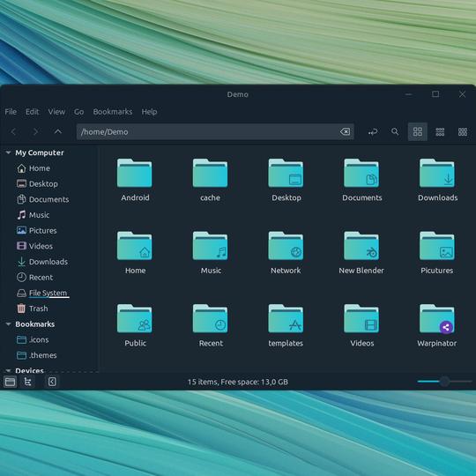
Task: Select the Videos folder icon in the file grid
Action: click(361, 319)
